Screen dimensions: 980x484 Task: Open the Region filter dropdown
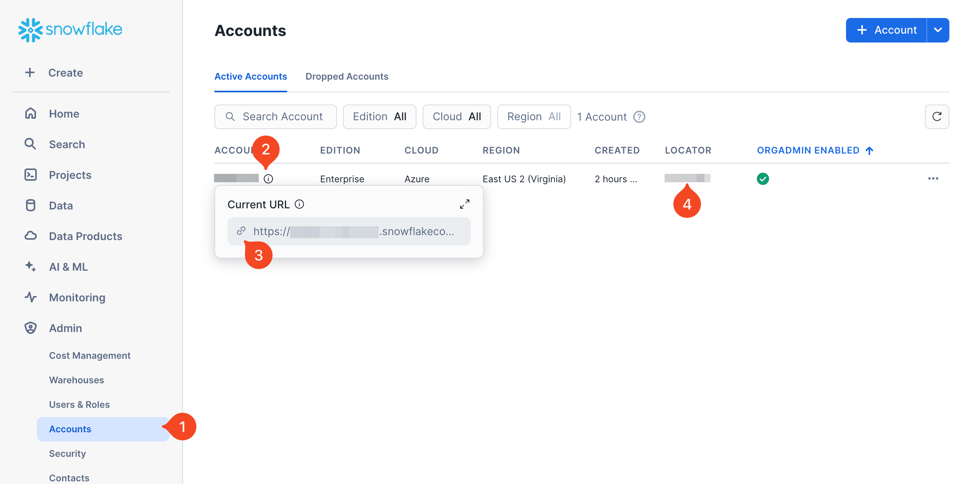(534, 117)
